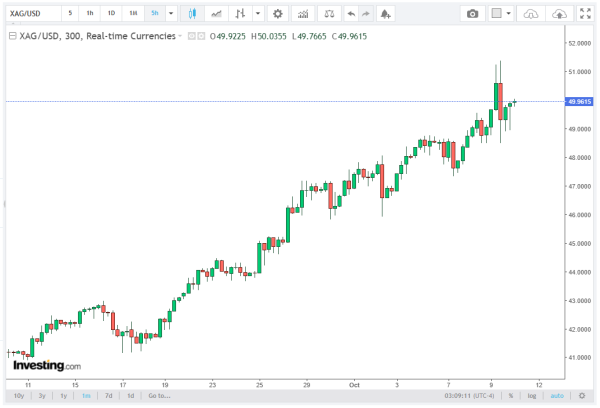Expand the chart layout selector dropdown
Screen dimensions: 600x408
[510, 14]
